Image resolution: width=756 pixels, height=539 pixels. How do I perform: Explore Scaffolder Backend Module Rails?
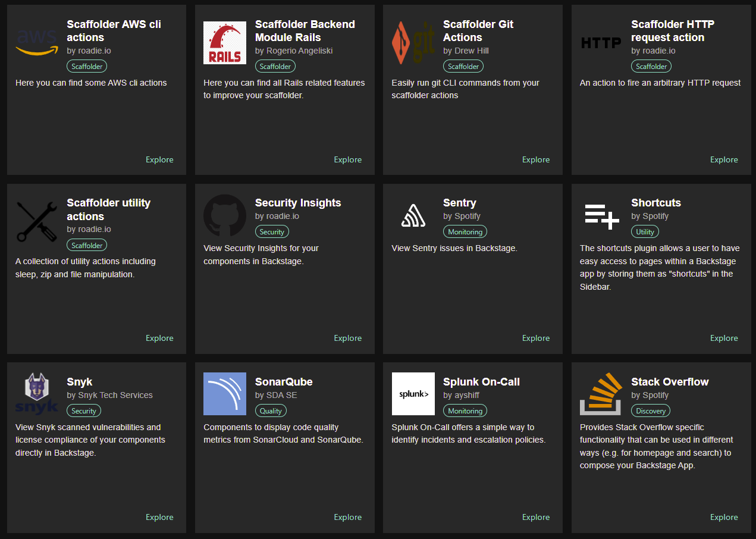point(347,159)
